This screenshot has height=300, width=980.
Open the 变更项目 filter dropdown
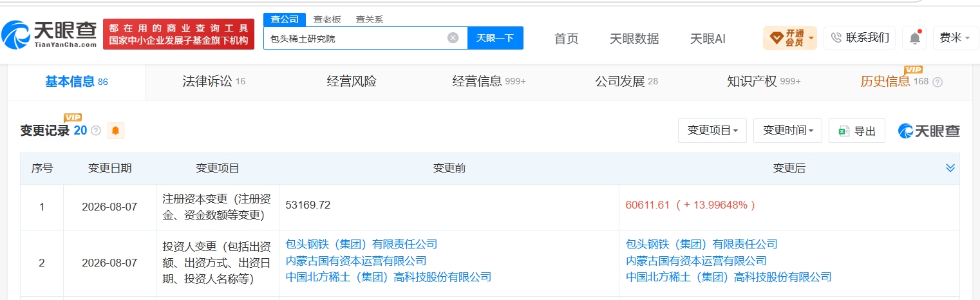[x=712, y=131]
